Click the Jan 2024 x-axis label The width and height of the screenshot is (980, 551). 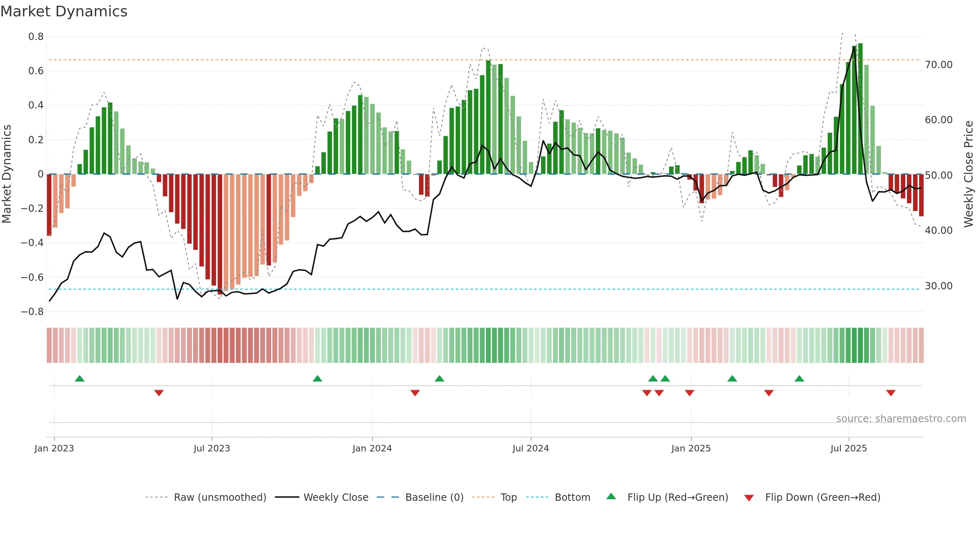[372, 449]
